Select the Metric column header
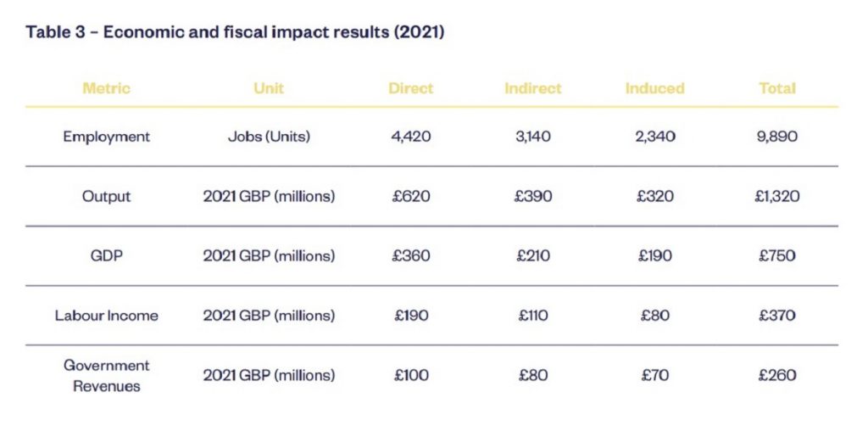 click(107, 88)
